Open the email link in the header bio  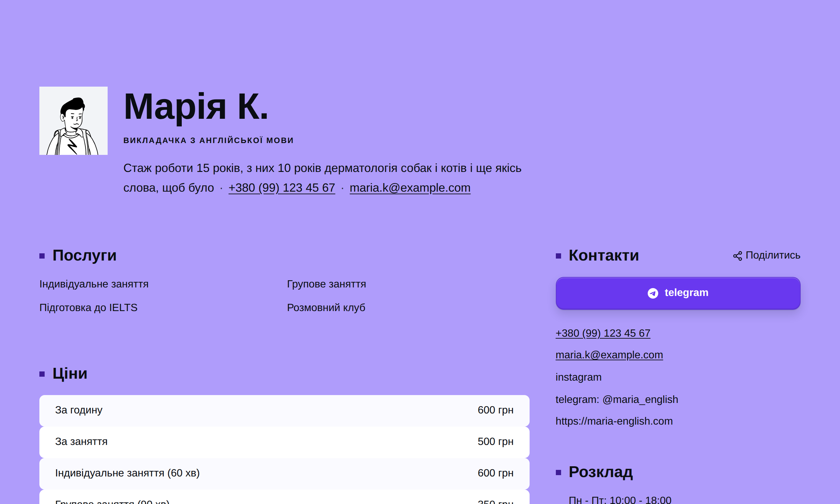pos(410,188)
